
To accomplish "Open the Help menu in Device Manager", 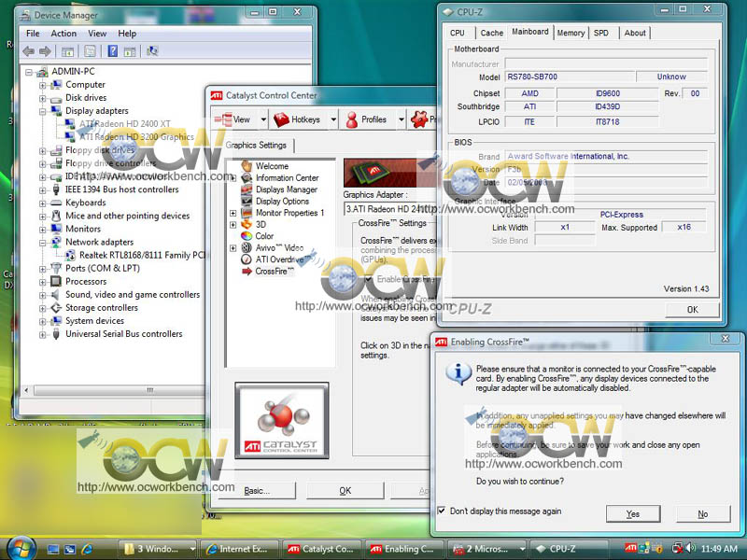I will (127, 34).
